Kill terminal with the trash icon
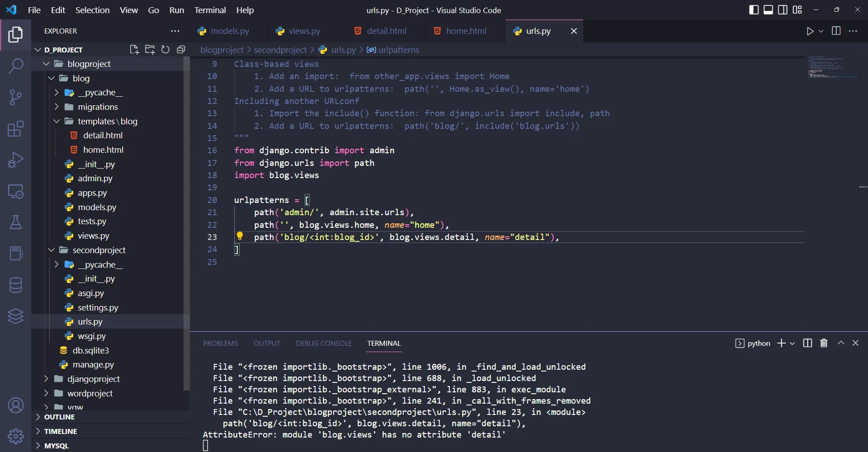This screenshot has width=868, height=452. coord(824,343)
